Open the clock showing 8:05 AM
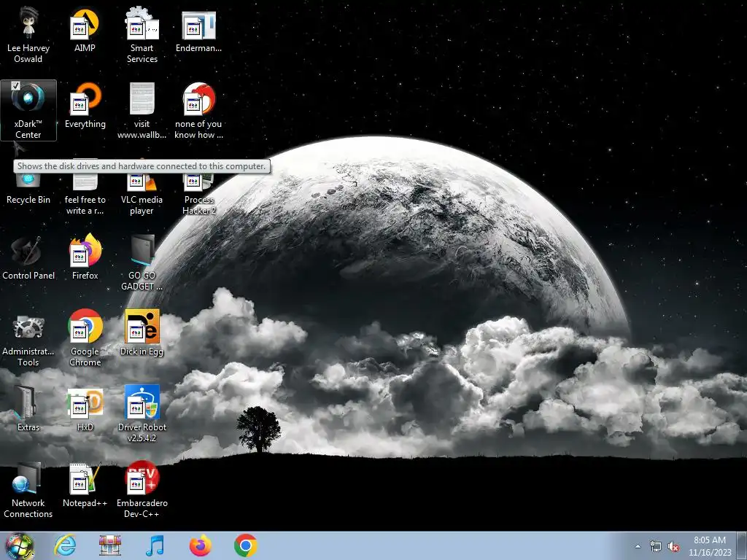747x560 pixels. coord(709,546)
